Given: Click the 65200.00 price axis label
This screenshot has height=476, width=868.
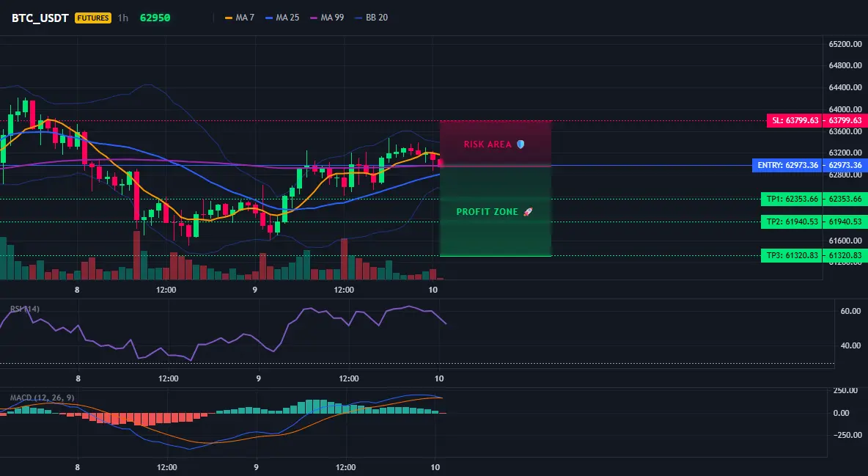Looking at the screenshot, I should pos(845,44).
